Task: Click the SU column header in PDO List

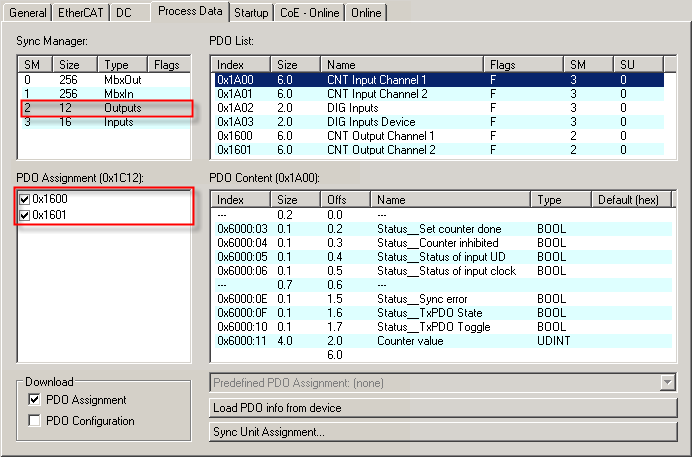Action: [639, 64]
